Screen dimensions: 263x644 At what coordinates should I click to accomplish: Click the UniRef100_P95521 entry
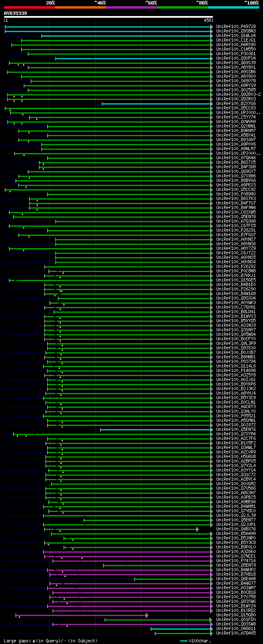point(236,416)
